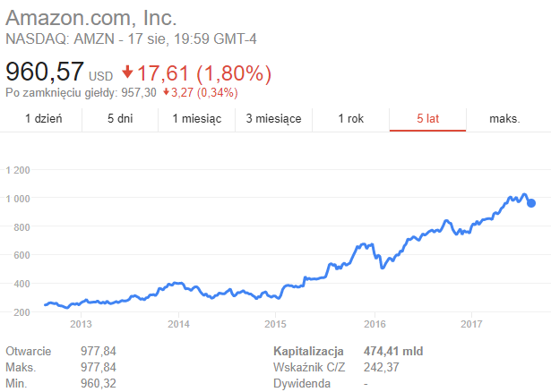Select the 1 dzień time range tab
This screenshot has width=551, height=392.
click(x=41, y=119)
